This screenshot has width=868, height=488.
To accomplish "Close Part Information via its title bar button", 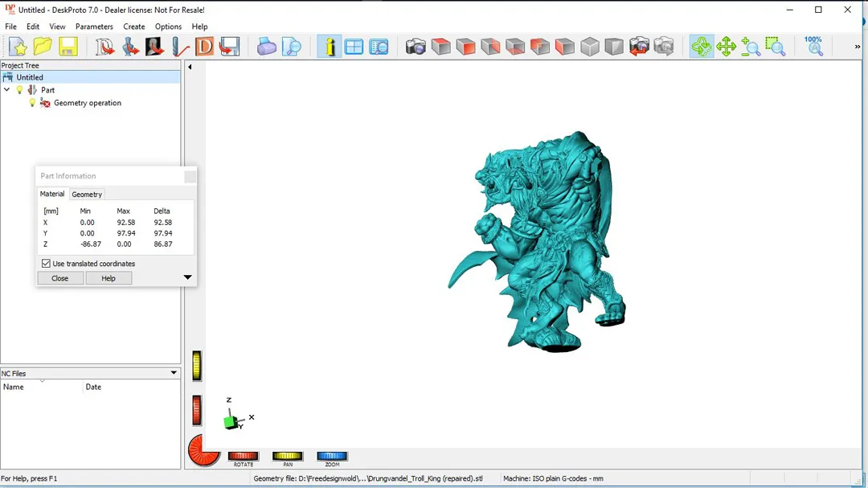I will click(190, 176).
